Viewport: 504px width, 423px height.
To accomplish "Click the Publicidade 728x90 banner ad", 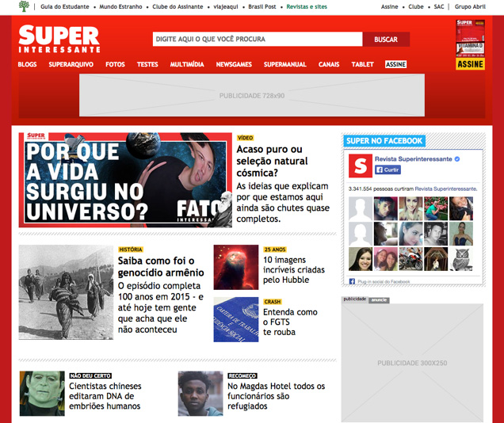I will (x=252, y=95).
